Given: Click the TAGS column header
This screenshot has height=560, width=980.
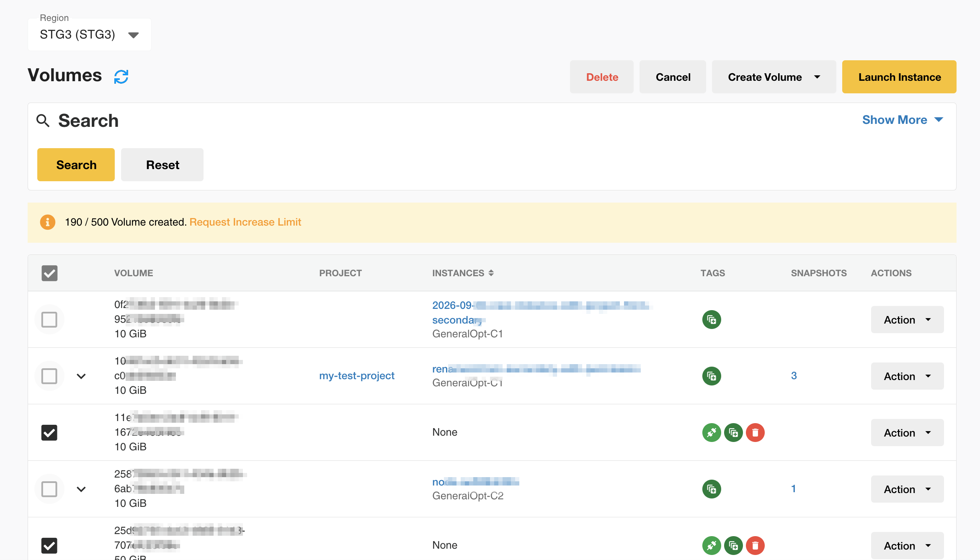Looking at the screenshot, I should point(713,273).
